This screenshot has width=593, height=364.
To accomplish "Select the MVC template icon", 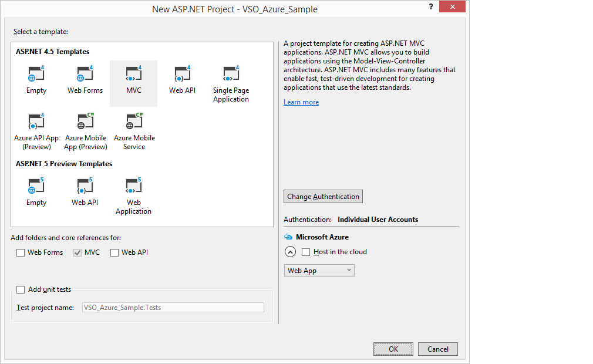I will click(133, 75).
